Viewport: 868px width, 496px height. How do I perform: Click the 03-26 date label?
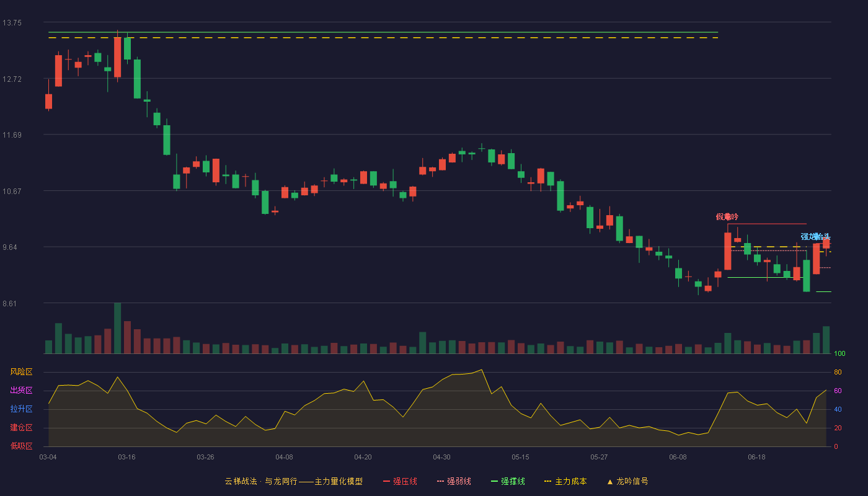point(205,457)
